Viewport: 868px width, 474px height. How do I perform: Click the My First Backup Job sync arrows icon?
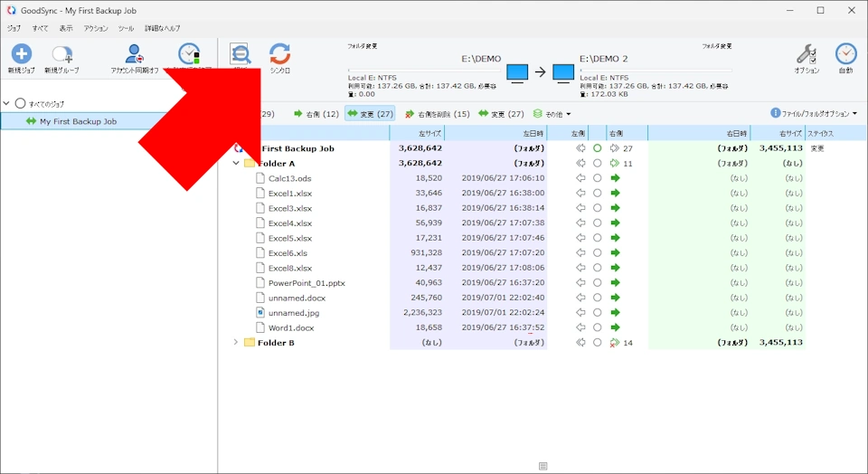coord(31,121)
